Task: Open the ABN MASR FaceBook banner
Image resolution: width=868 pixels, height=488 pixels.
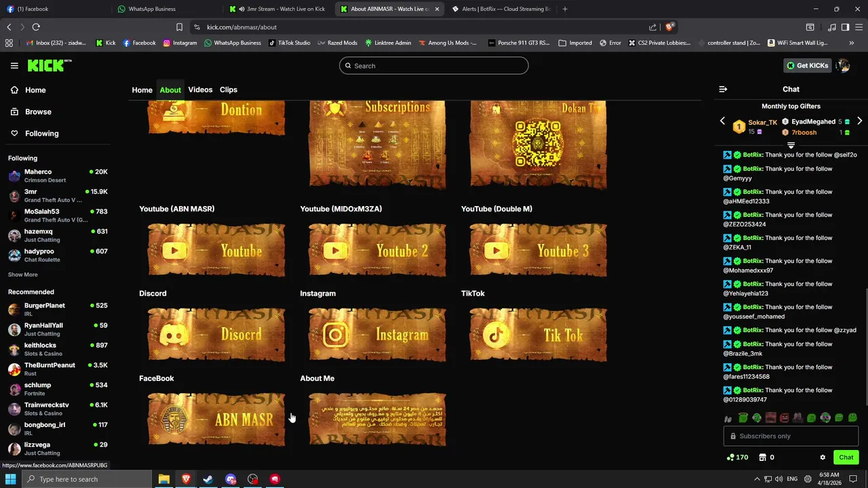Action: (216, 420)
